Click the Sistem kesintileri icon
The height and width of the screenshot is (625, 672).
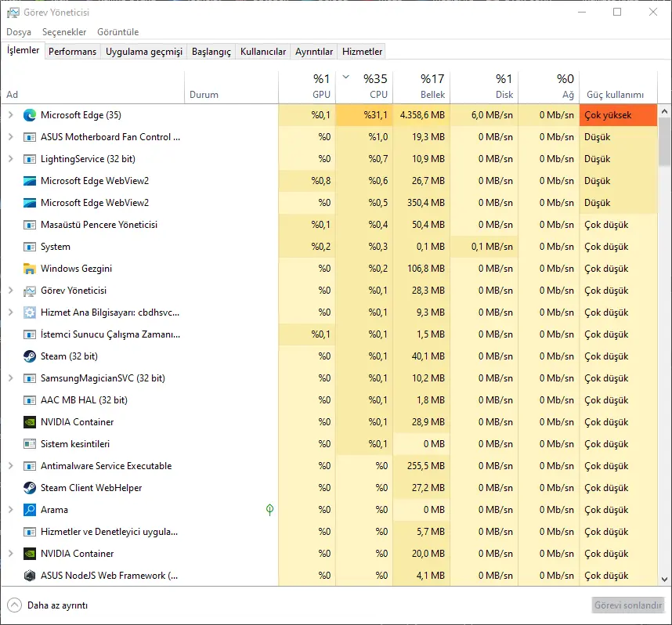[x=30, y=443]
